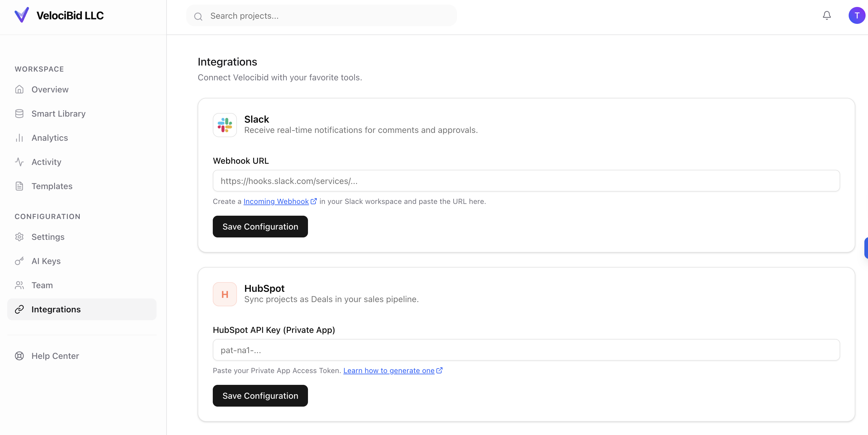Click the search magnifier icon
The height and width of the screenshot is (435, 868).
coord(199,16)
